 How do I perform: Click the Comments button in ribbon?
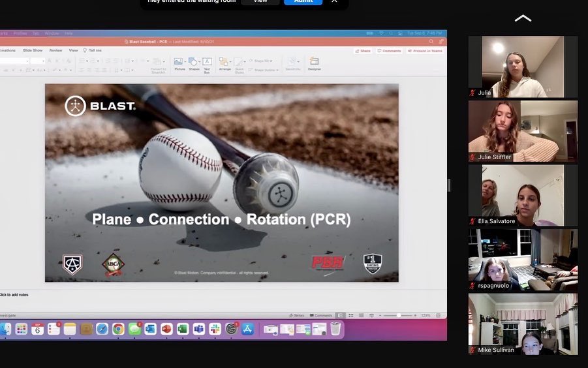coord(389,51)
